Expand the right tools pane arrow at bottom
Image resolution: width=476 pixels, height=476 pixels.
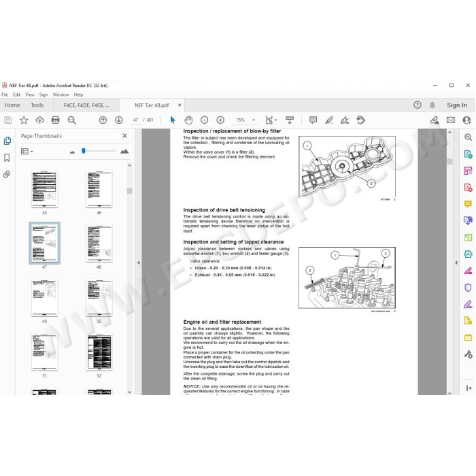469,388
